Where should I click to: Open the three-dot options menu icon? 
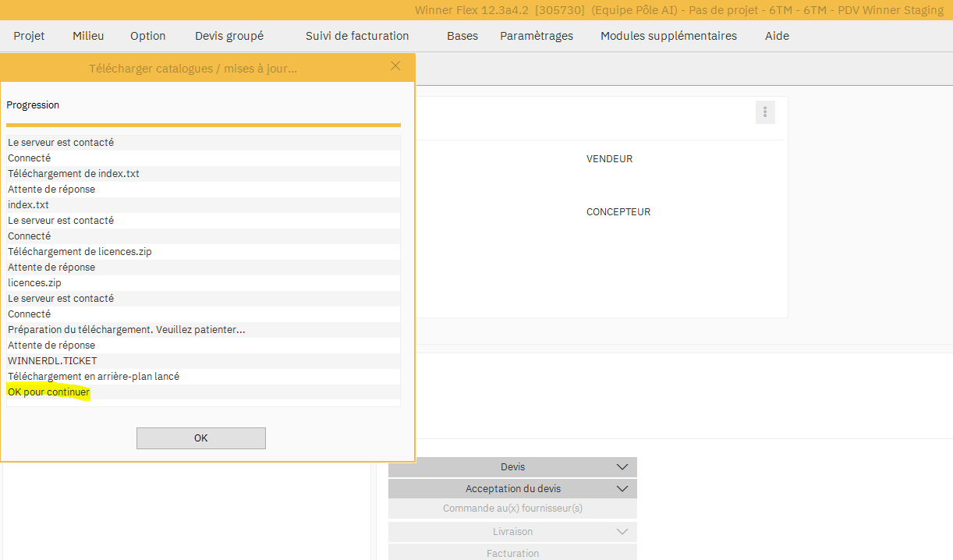[765, 112]
